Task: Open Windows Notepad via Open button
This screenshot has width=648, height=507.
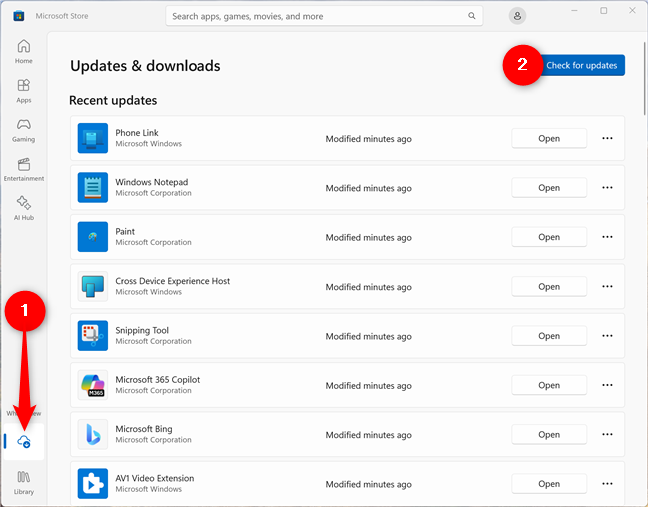Action: click(549, 188)
